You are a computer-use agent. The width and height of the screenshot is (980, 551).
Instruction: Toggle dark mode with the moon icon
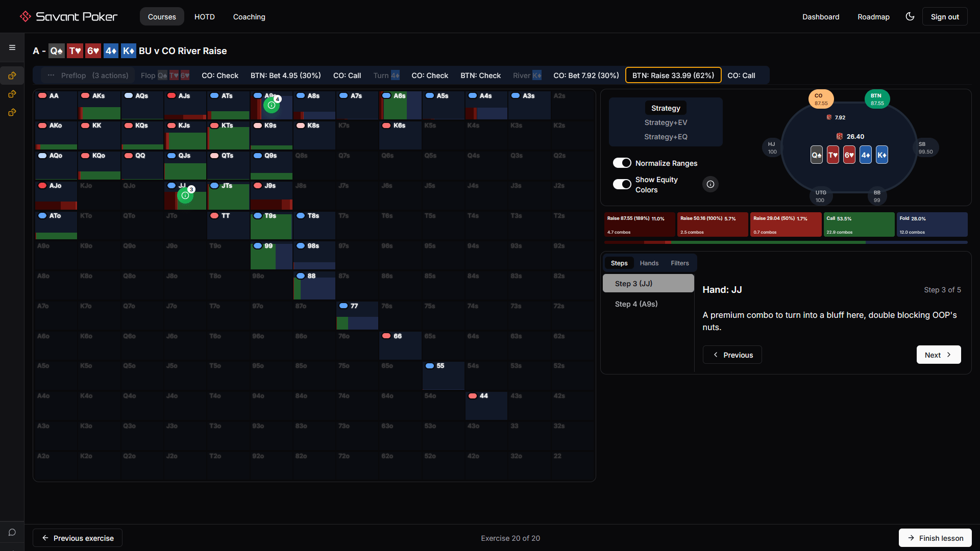(910, 16)
